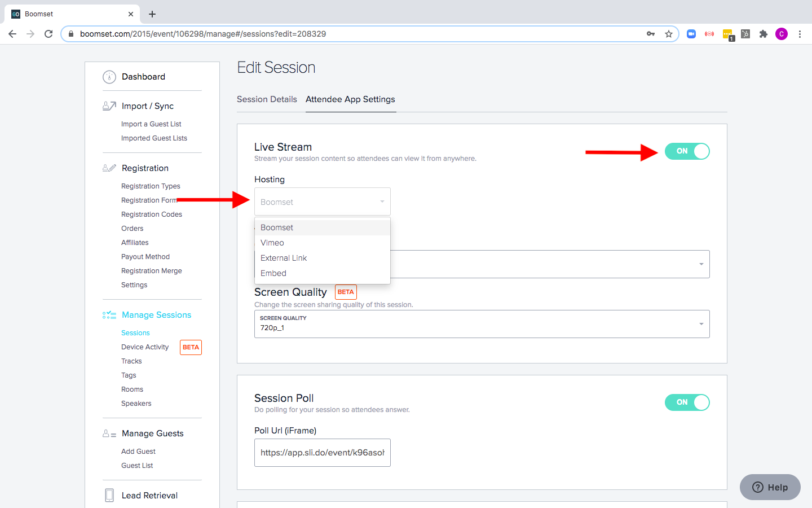812x508 pixels.
Task: Open registration Settings
Action: 134,285
